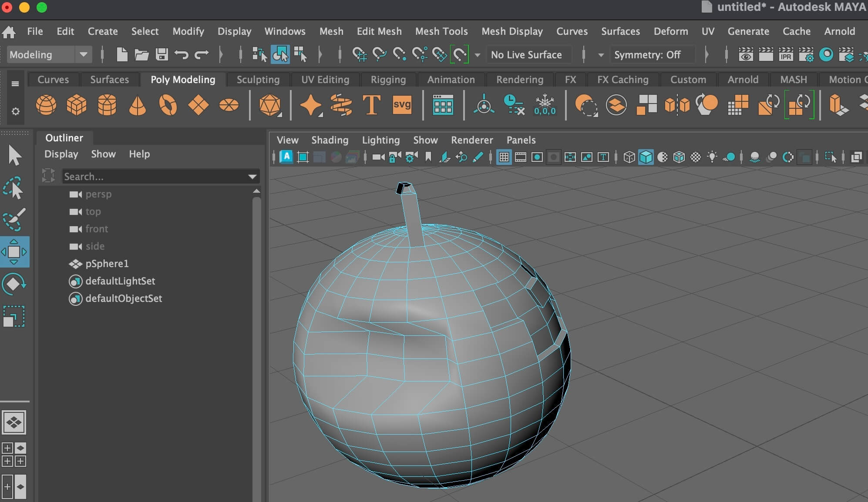Select the polygon Type tool icon

pyautogui.click(x=371, y=105)
